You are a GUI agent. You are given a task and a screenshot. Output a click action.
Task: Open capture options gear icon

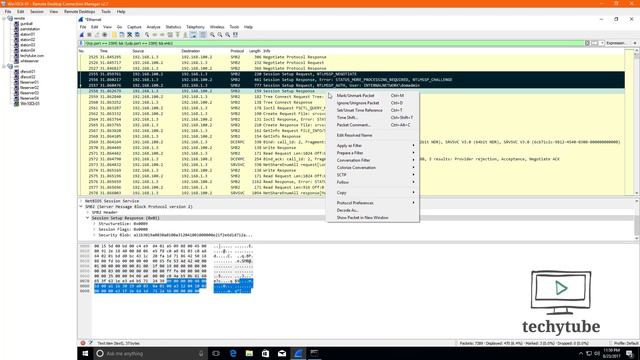click(x=105, y=35)
